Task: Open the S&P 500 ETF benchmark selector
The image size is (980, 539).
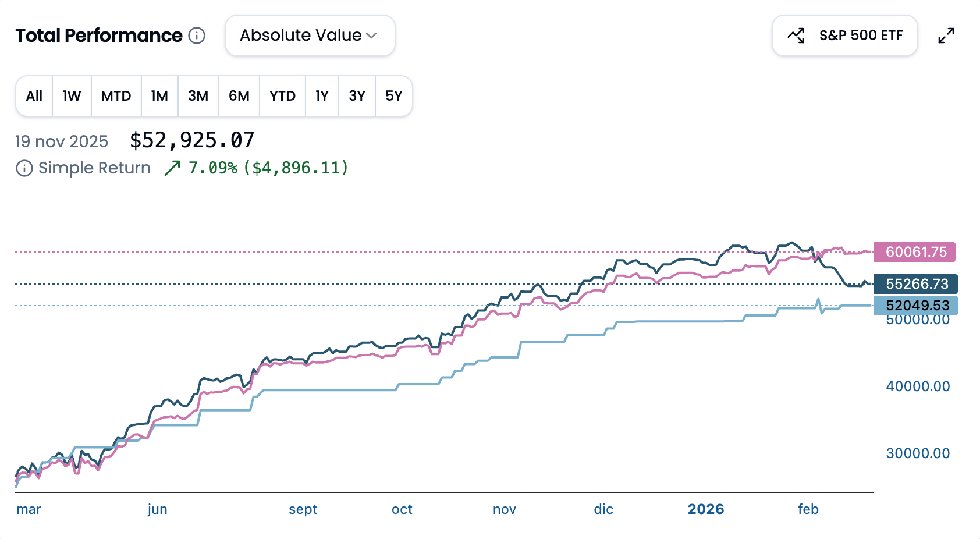Action: pyautogui.click(x=844, y=36)
